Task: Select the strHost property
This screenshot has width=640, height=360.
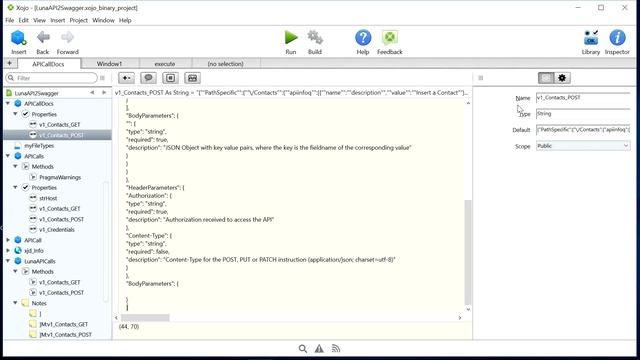Action: [x=48, y=198]
